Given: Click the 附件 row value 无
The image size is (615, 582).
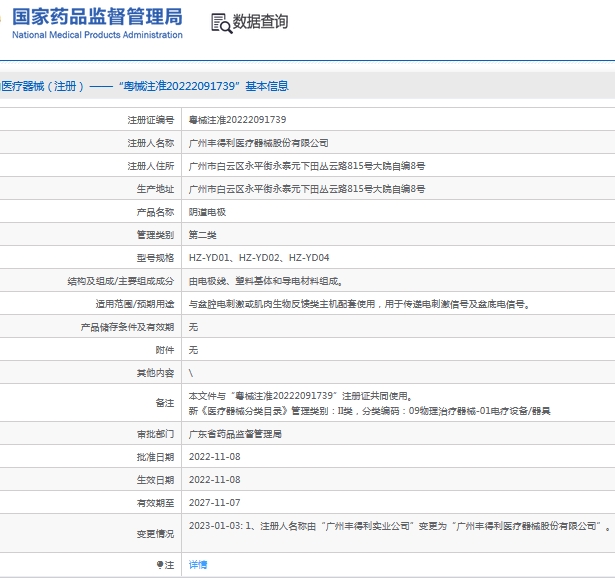Looking at the screenshot, I should [x=193, y=350].
